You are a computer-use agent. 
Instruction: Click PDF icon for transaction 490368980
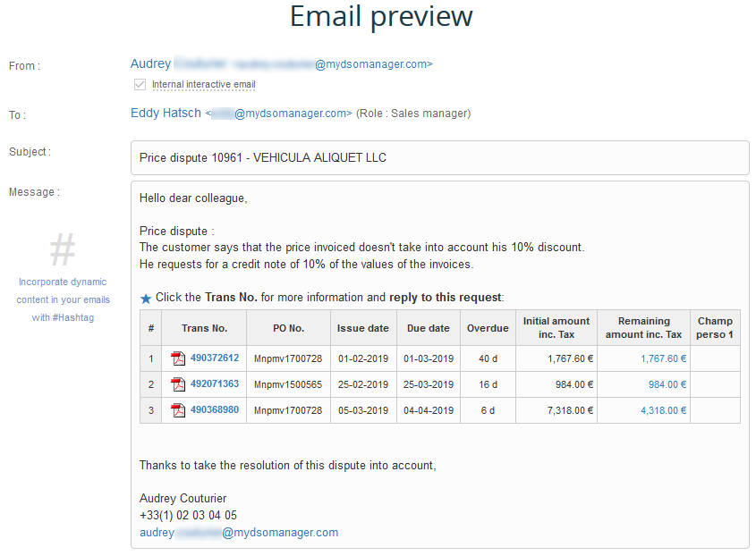[x=178, y=410]
